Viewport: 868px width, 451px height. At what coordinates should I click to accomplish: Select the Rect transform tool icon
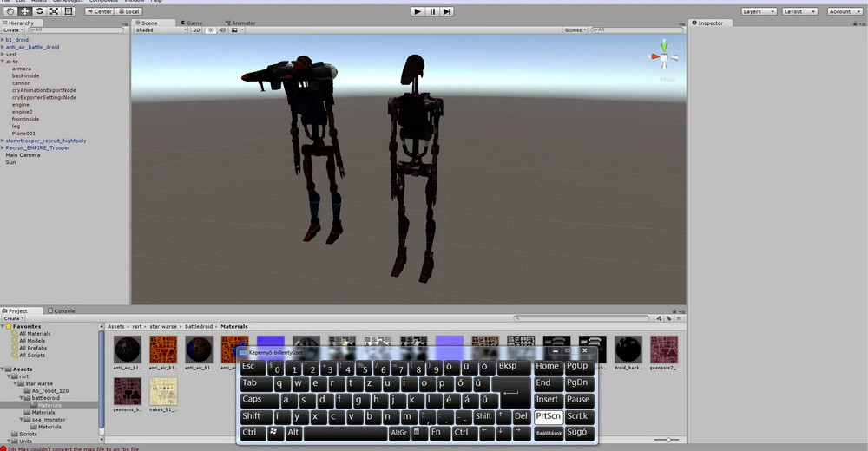(69, 11)
